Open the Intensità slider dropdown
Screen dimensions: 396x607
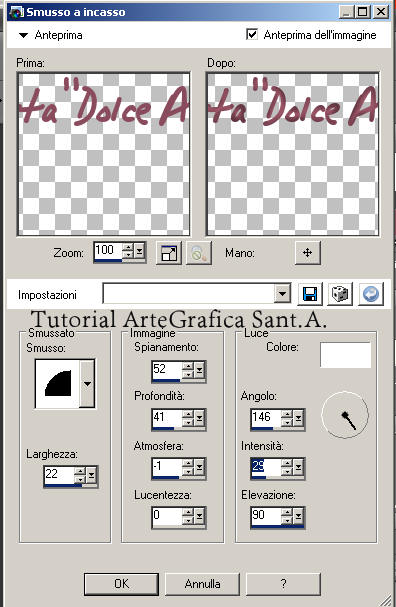pyautogui.click(x=298, y=468)
